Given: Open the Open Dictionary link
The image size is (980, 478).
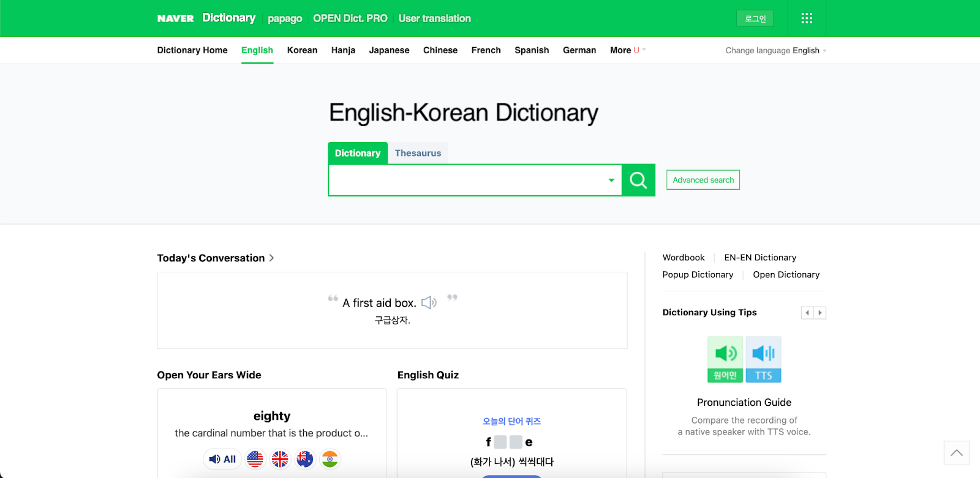Looking at the screenshot, I should click(x=786, y=275).
